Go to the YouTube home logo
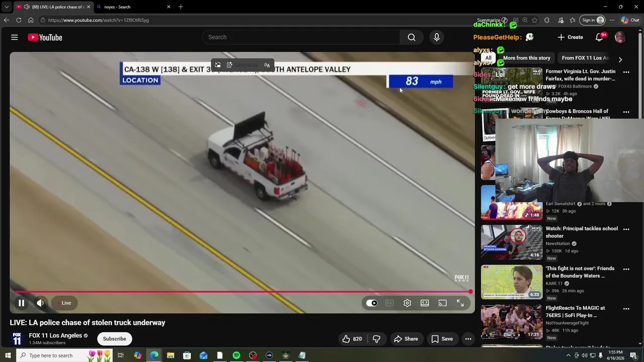Screen dimensions: 644x362 click(x=45, y=37)
